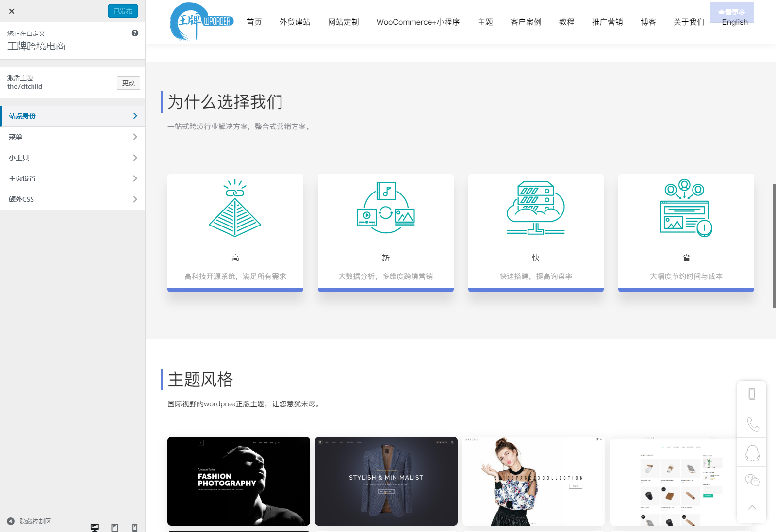
Task: Click the 为什么选择我们 heading
Action: pos(225,102)
